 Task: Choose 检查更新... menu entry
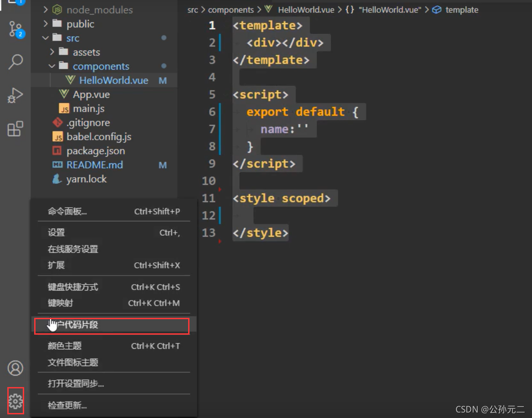point(114,405)
